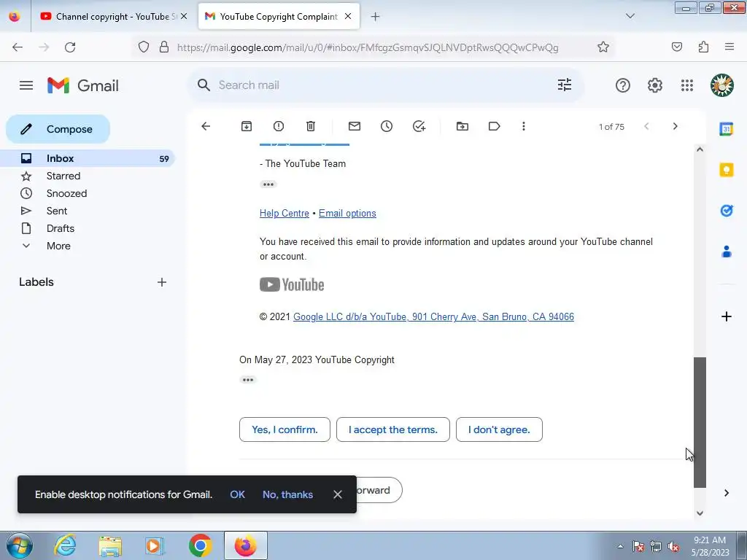
Task: Open Google LLC address link
Action: (x=433, y=316)
